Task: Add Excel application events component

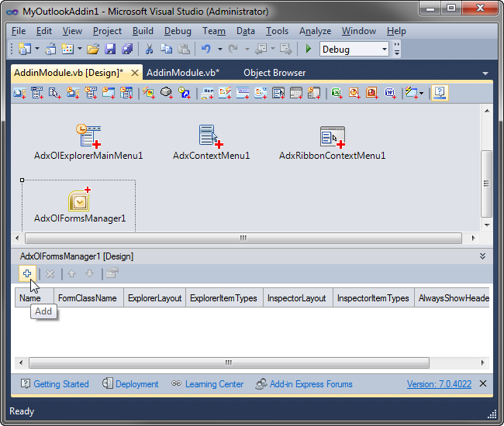Action: click(337, 93)
